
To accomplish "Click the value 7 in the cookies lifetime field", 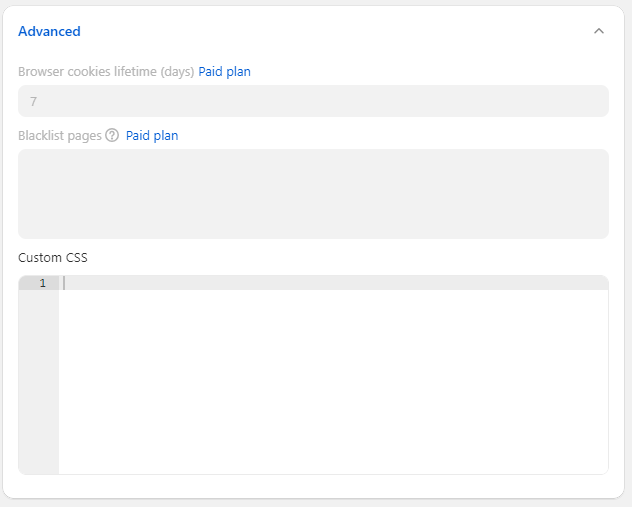I will 34,101.
